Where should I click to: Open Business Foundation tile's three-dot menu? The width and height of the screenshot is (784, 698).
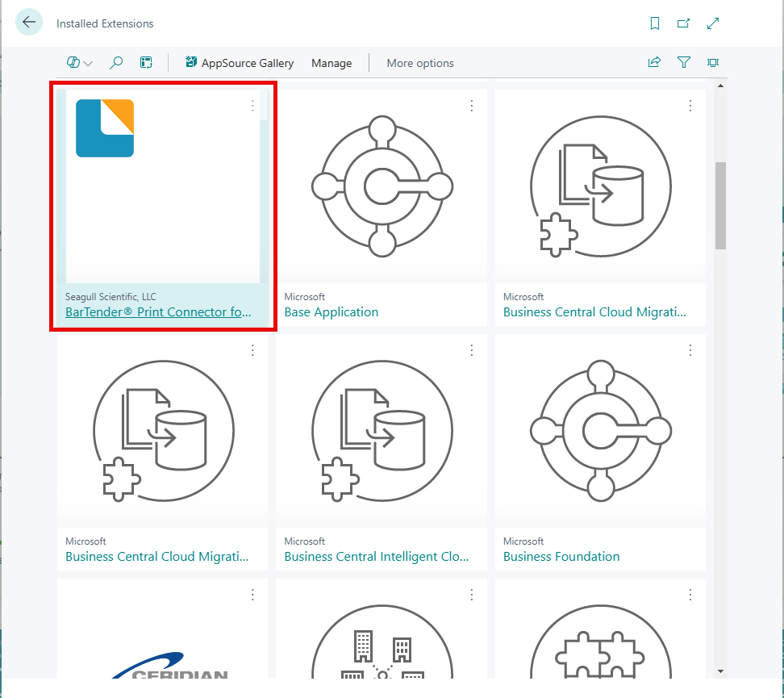[690, 350]
